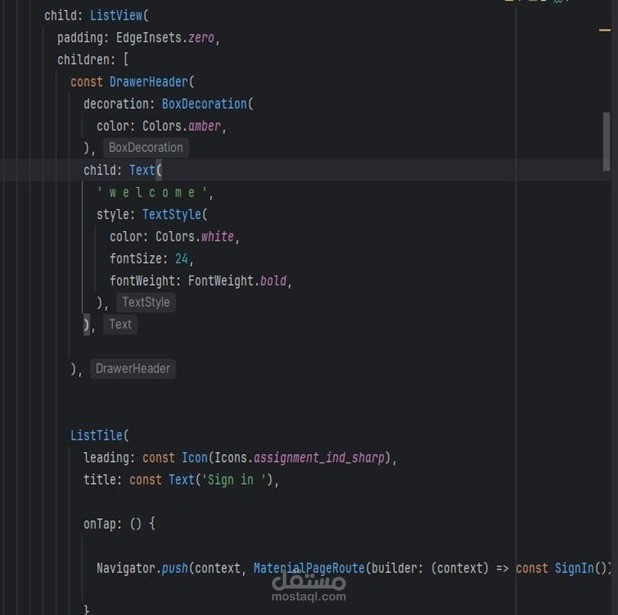The width and height of the screenshot is (618, 615).
Task: Click Icons.assignment_ind_sharp identifier
Action: click(300, 458)
